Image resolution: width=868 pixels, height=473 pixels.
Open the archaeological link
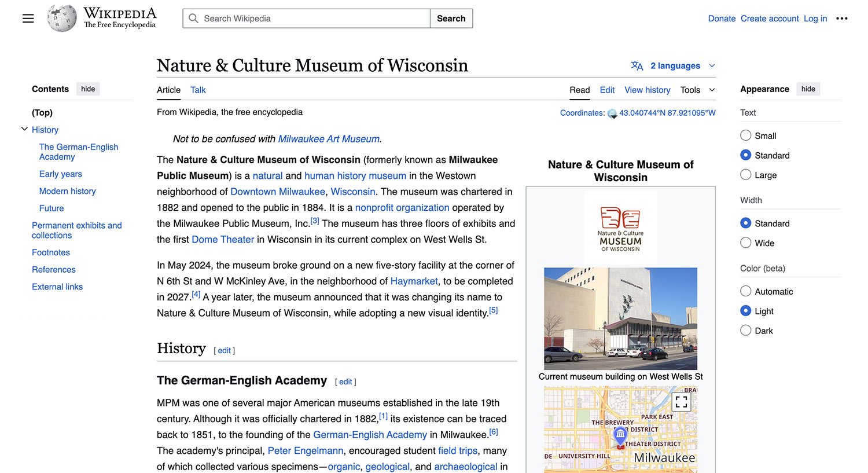click(466, 466)
